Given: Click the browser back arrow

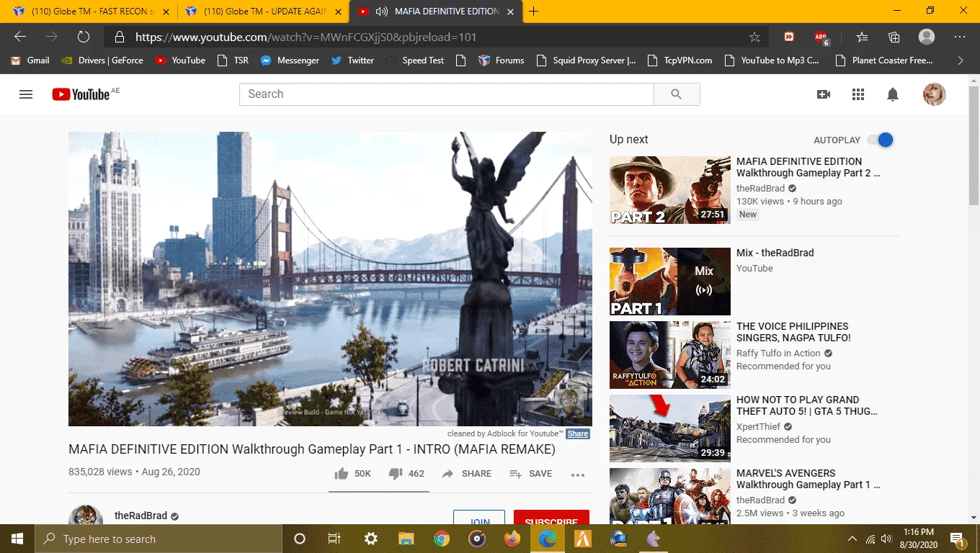Looking at the screenshot, I should coord(20,37).
